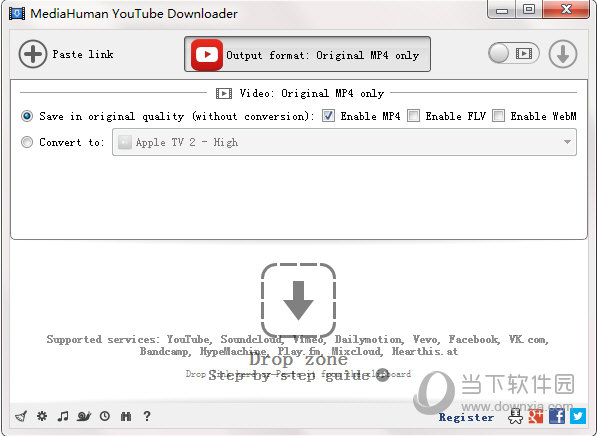Viewport: 598px width, 436px height.
Task: Open the Step-by-step guide link
Action: [299, 375]
